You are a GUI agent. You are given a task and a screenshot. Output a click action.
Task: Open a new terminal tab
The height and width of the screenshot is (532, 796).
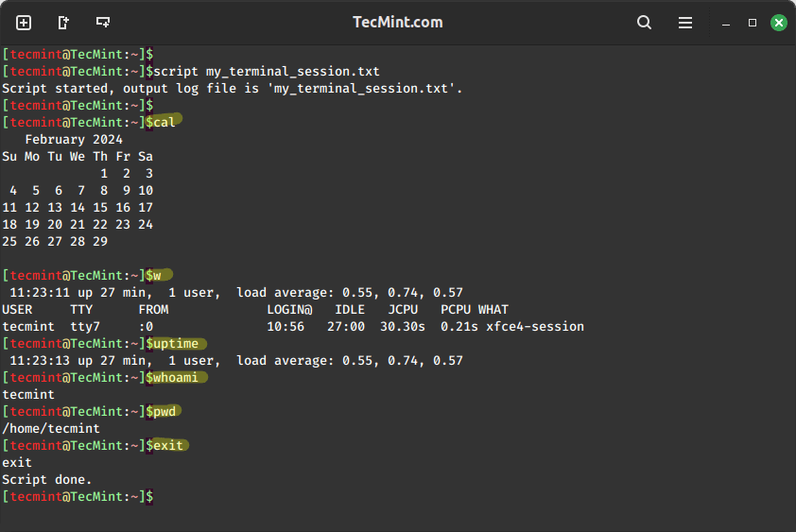(24, 23)
